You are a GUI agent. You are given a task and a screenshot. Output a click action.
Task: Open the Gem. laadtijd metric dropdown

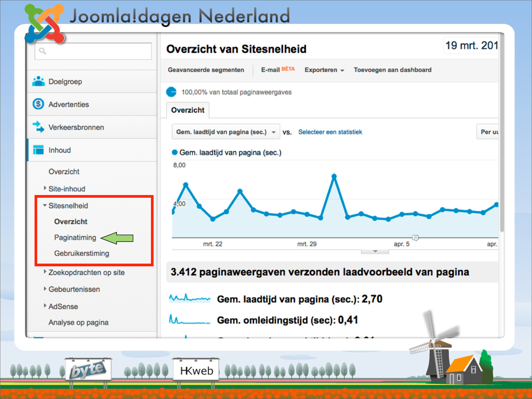226,132
